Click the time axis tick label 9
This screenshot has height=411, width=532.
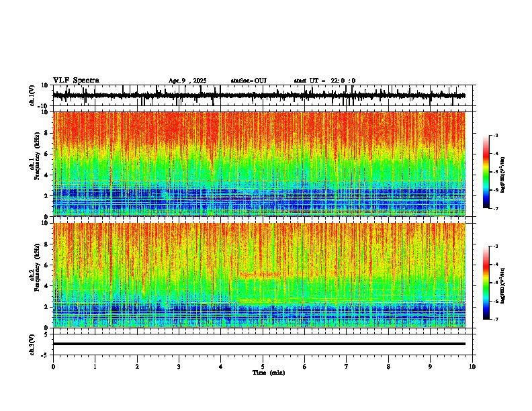click(430, 367)
